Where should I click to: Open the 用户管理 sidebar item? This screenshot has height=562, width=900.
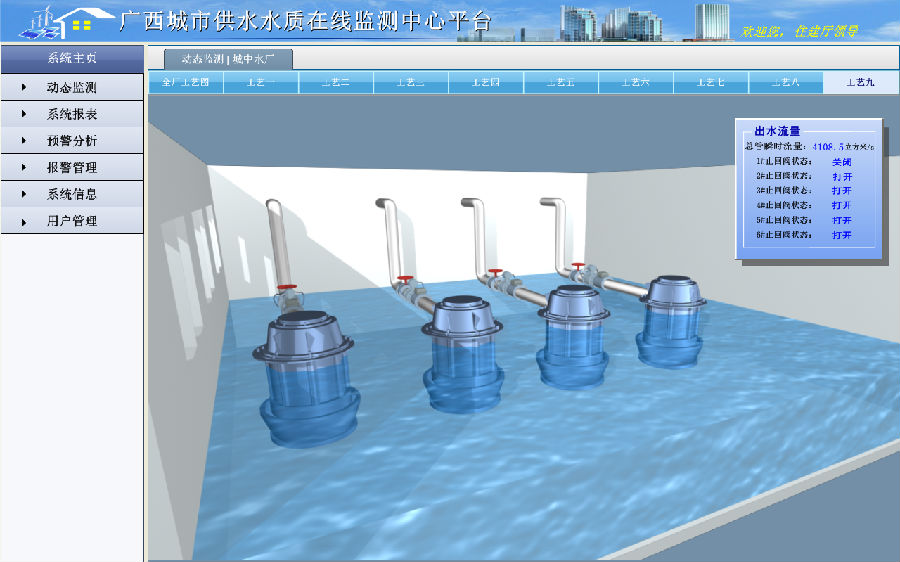(x=71, y=221)
